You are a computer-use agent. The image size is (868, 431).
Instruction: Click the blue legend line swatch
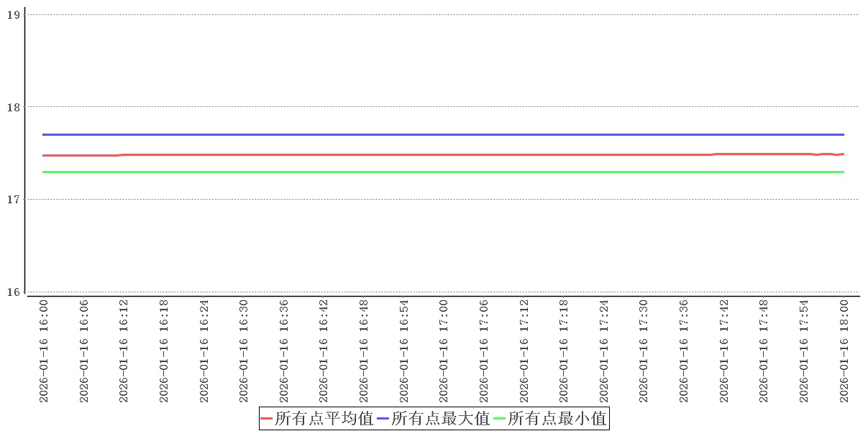[383, 418]
